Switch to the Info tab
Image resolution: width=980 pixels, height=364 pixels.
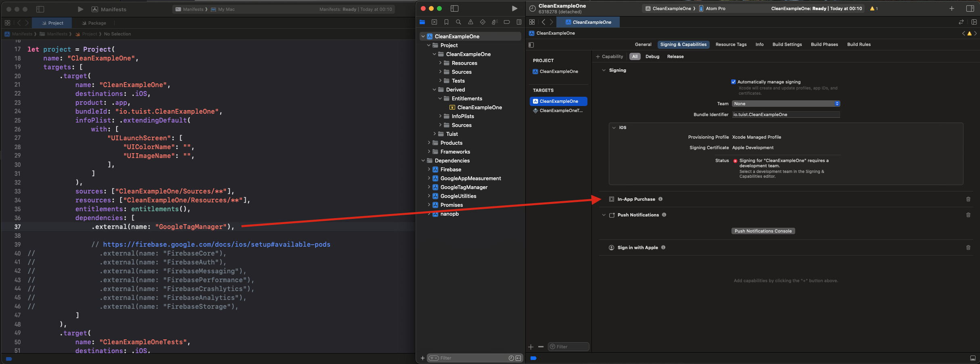(759, 44)
